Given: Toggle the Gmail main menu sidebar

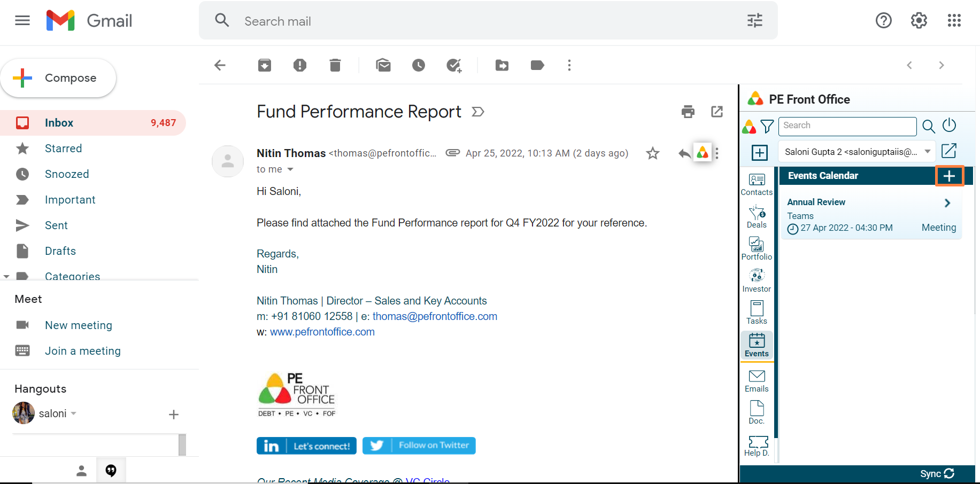Looking at the screenshot, I should (x=22, y=21).
